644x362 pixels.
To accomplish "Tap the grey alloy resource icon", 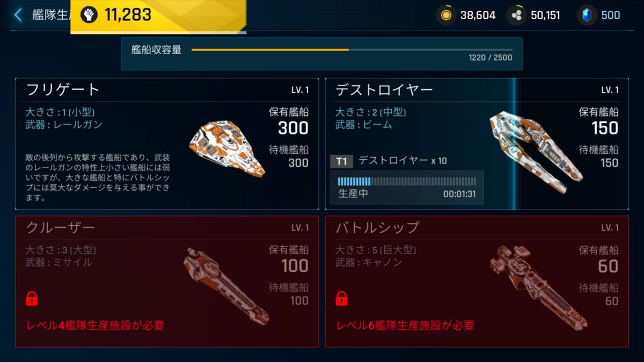I will pos(516,15).
